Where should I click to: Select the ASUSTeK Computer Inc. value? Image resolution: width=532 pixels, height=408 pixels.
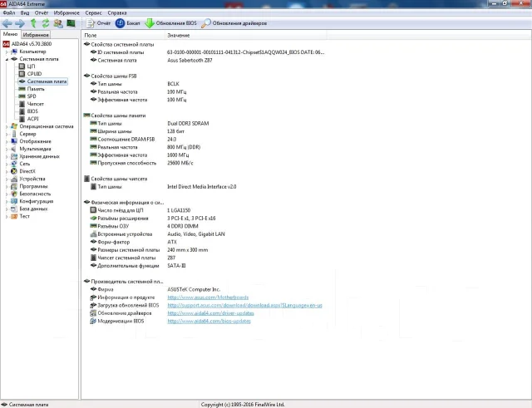[x=194, y=290]
